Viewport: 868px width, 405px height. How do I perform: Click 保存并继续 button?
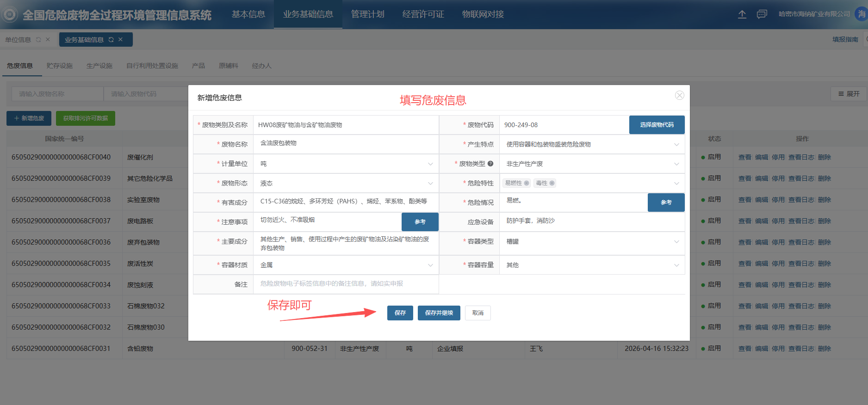439,313
